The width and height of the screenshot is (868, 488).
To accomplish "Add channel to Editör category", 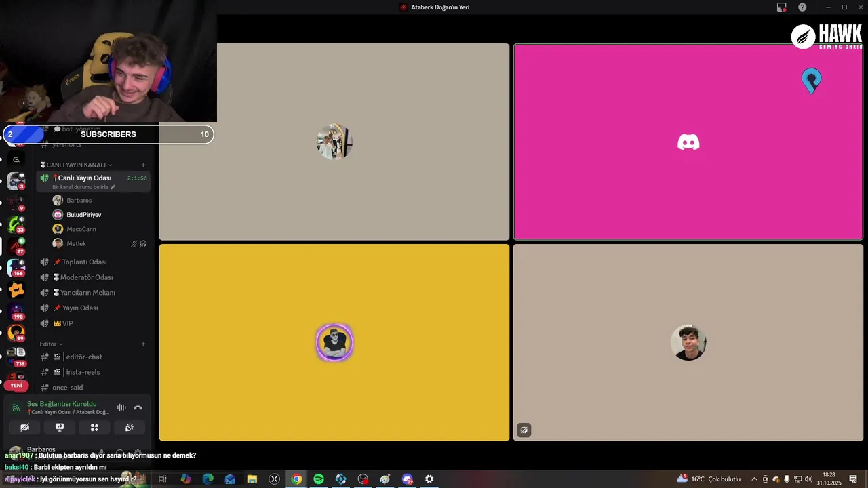I will pos(143,344).
